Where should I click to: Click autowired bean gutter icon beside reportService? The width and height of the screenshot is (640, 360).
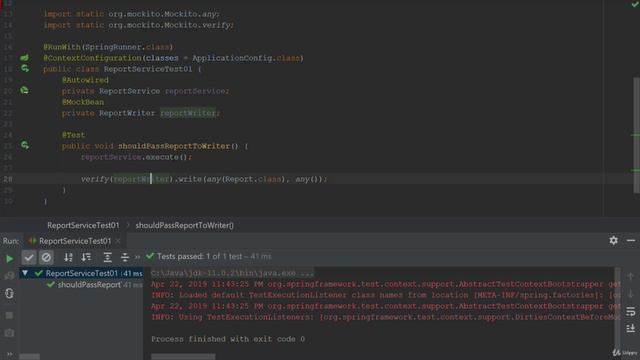pos(24,90)
